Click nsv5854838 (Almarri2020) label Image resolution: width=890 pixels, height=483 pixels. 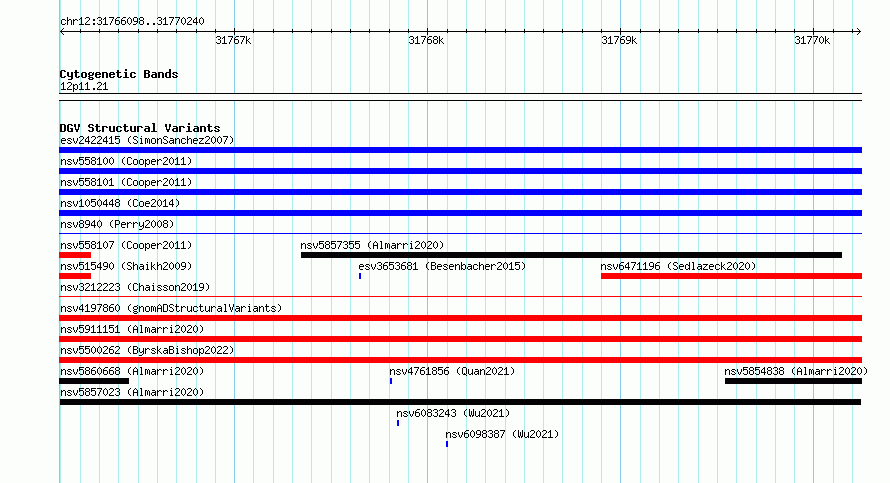coord(796,371)
